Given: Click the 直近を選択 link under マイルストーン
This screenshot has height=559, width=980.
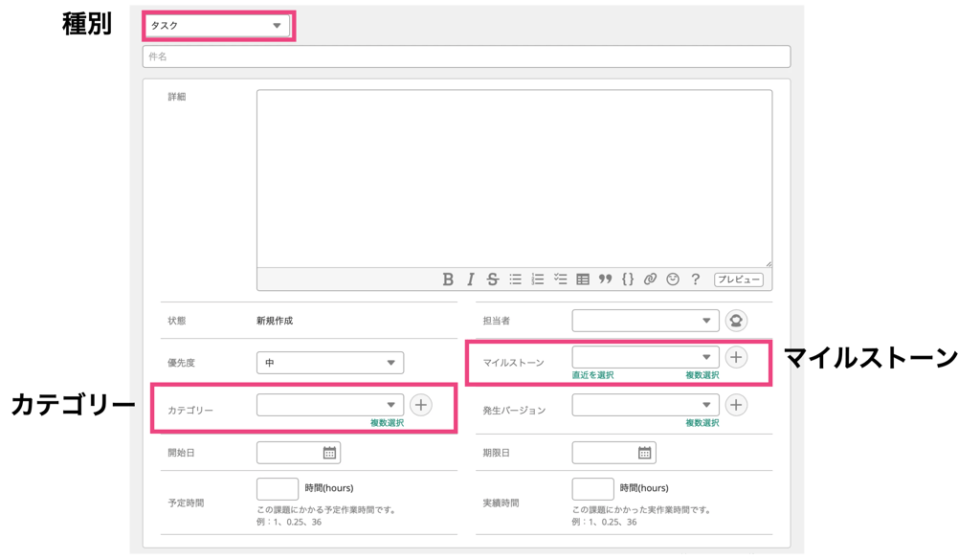Looking at the screenshot, I should [x=594, y=376].
